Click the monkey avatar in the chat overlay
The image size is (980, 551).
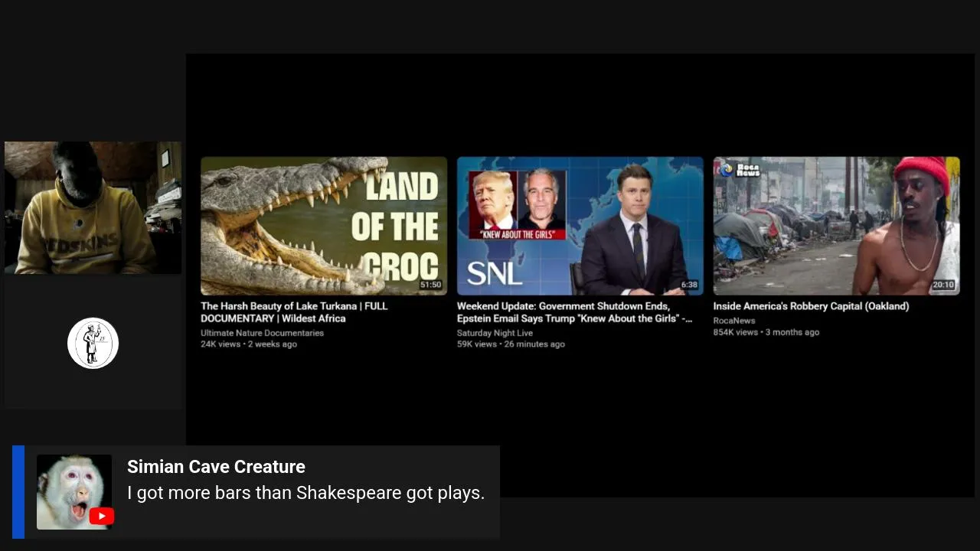(x=74, y=492)
